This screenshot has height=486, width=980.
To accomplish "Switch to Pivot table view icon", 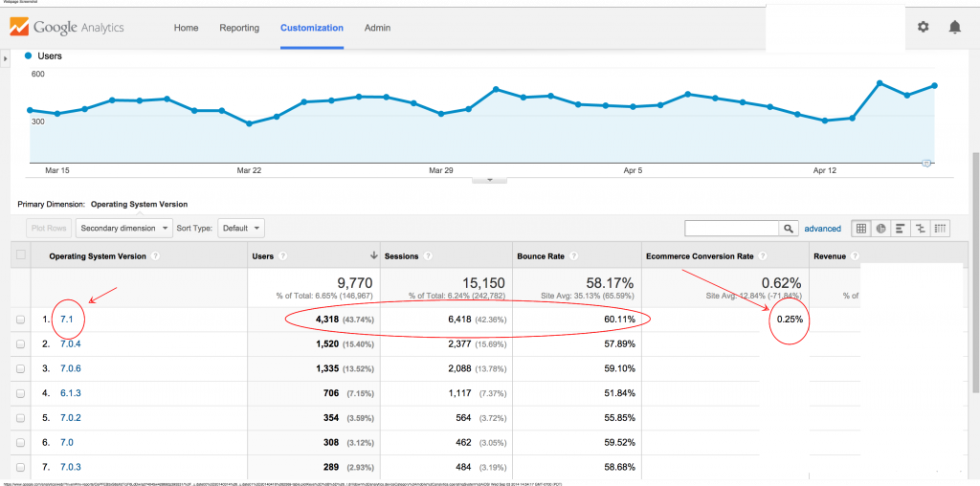I will click(x=940, y=228).
